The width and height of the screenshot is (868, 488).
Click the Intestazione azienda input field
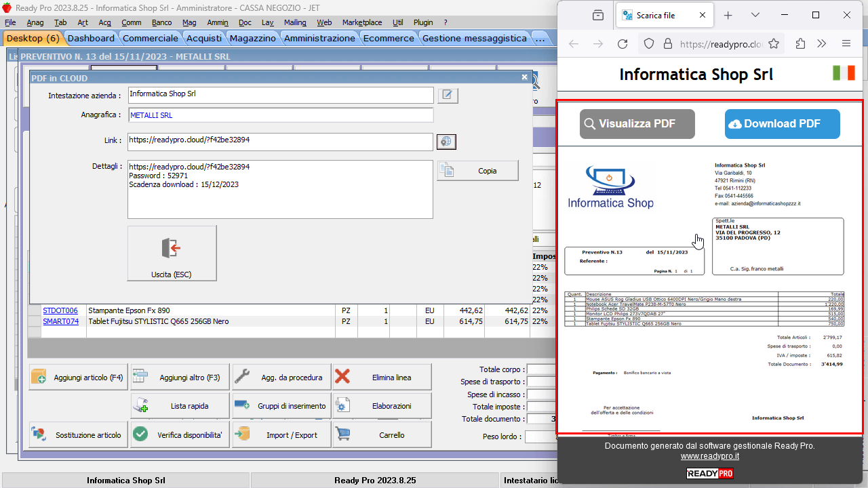click(280, 95)
